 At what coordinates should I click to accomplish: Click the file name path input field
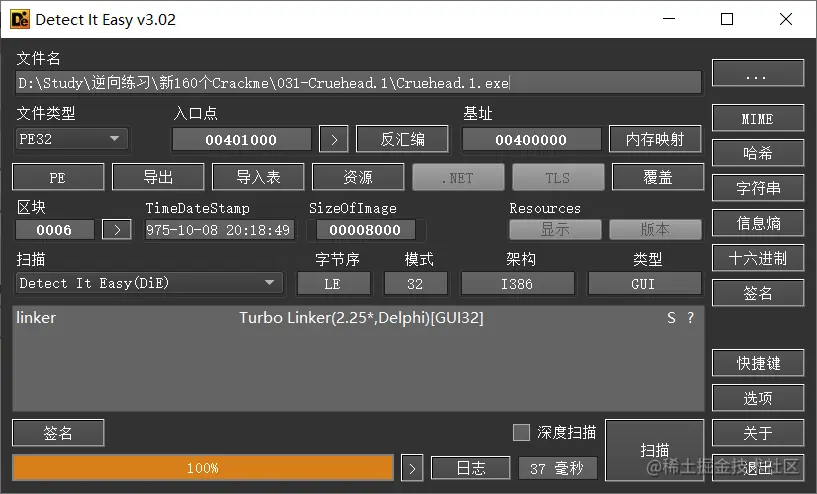pos(358,83)
